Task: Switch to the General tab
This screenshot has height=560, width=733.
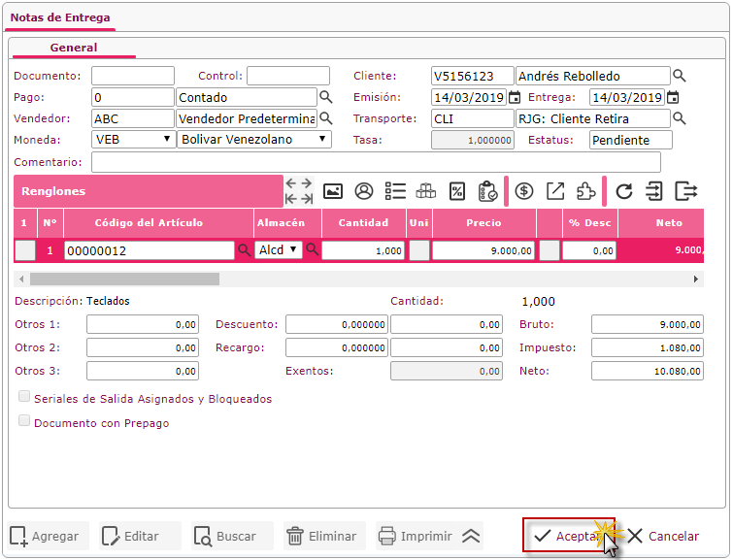Action: 74,48
